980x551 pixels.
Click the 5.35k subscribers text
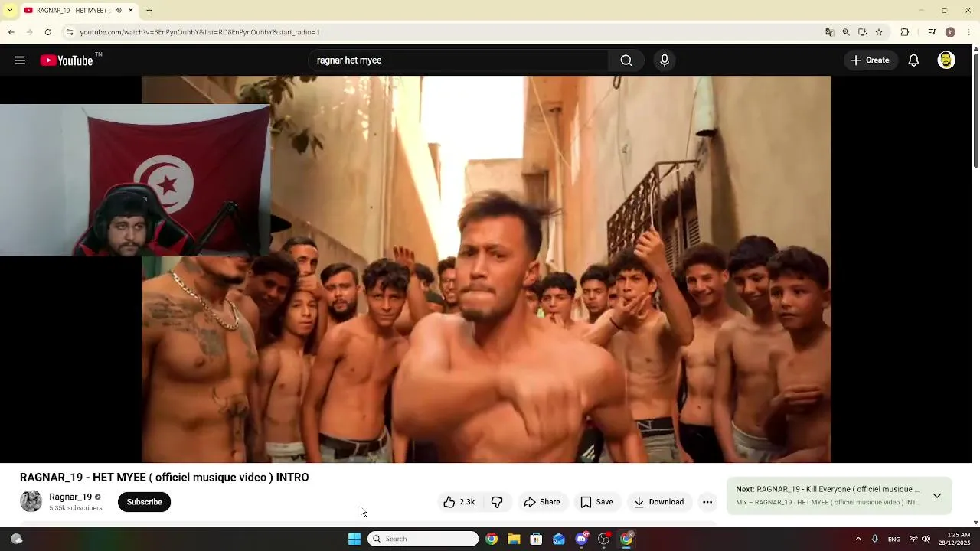pos(76,508)
